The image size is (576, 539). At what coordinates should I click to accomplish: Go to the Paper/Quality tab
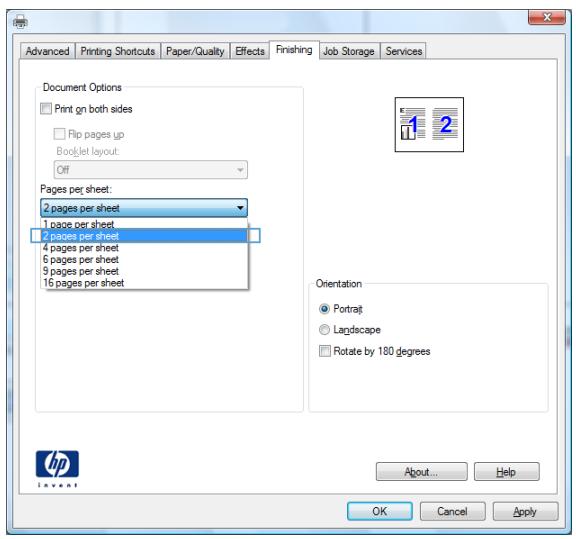[195, 51]
